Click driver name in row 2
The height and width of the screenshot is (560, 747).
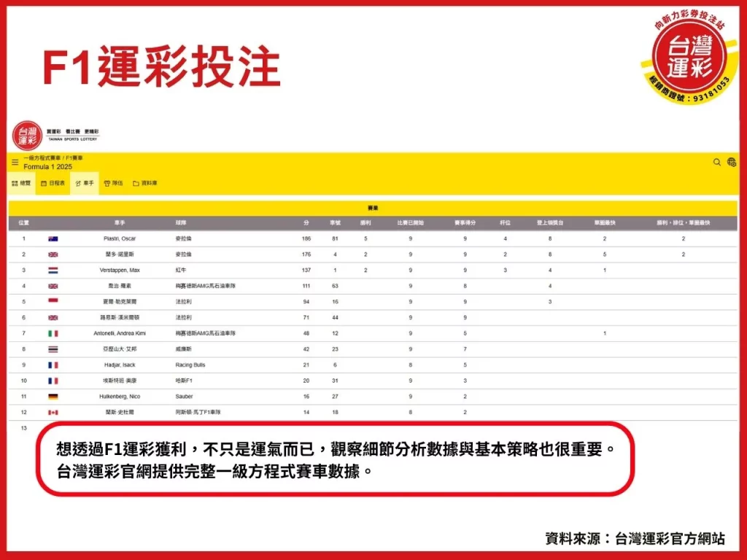point(120,254)
